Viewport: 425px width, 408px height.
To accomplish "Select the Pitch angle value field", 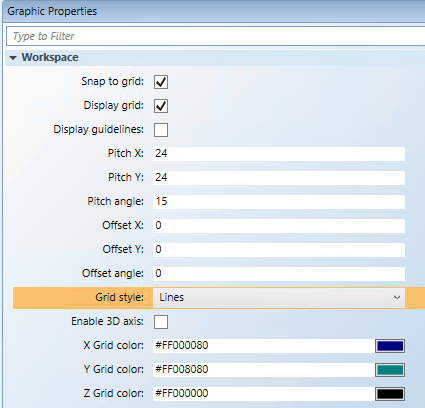I will pos(279,202).
